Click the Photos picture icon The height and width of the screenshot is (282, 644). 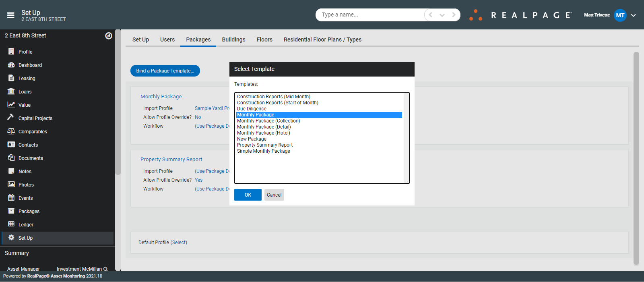[11, 185]
